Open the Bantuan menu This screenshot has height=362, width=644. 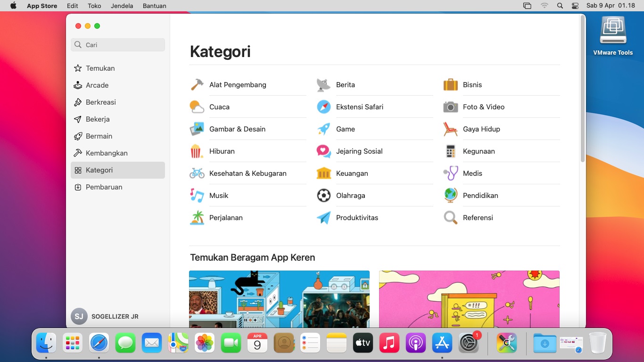(155, 6)
